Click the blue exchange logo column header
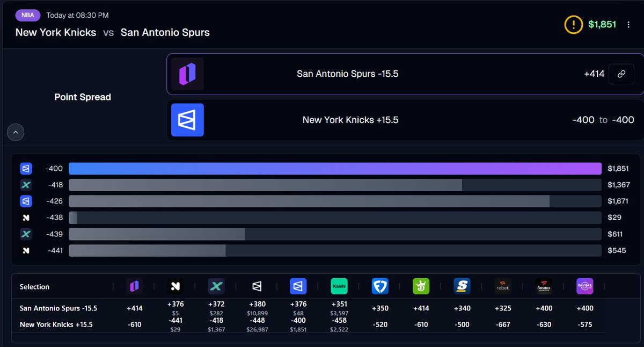 point(298,286)
